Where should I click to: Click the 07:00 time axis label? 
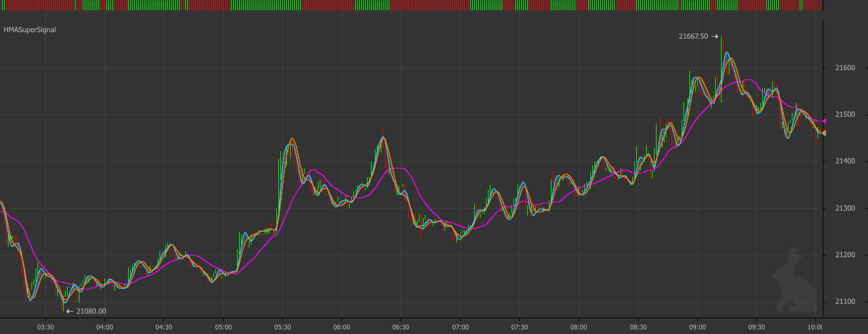[460, 327]
